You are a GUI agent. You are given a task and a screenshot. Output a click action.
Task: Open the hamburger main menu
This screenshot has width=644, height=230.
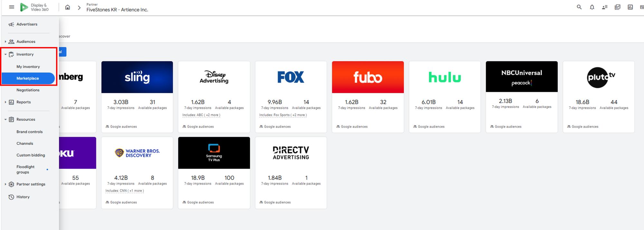(12, 7)
